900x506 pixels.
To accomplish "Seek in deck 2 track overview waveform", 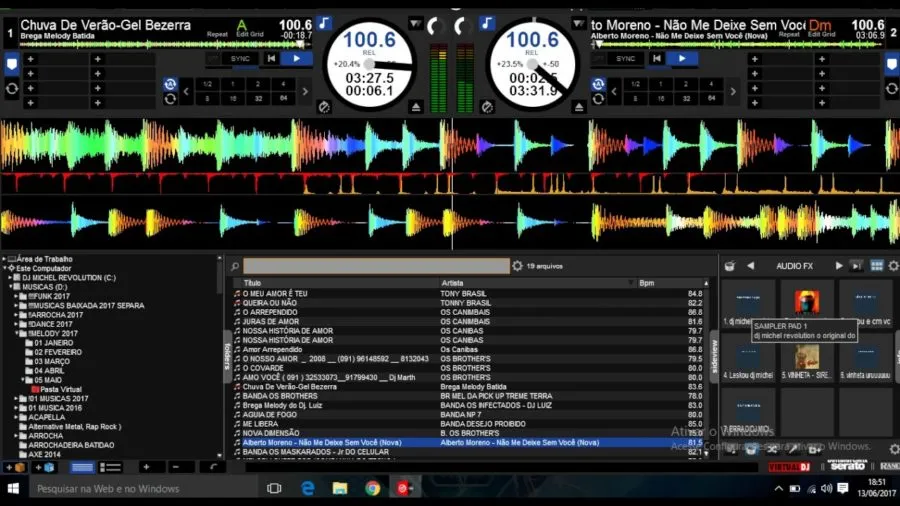I will click(738, 44).
